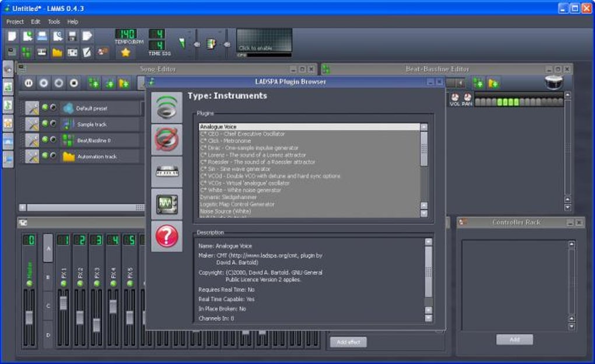Show Available Effects in LADSPA browser
This screenshot has height=364, width=595.
167,107
